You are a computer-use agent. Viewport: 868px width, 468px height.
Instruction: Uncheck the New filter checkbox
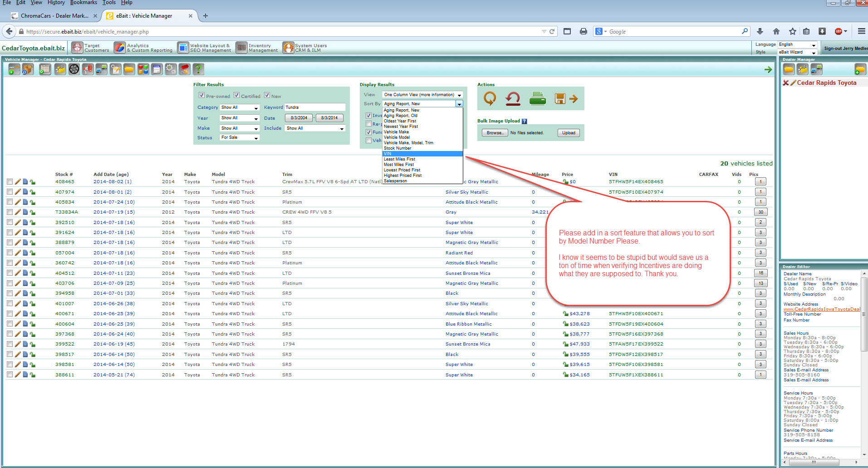tap(267, 95)
